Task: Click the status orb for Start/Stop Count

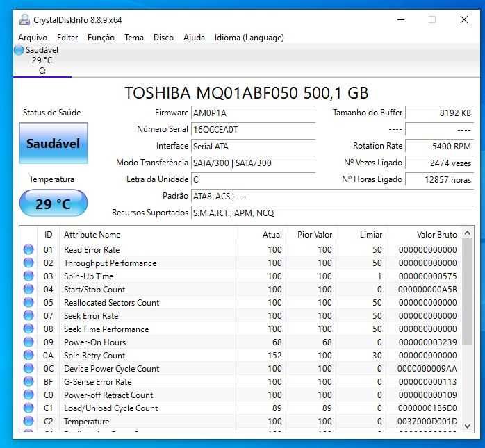Action: 28,290
